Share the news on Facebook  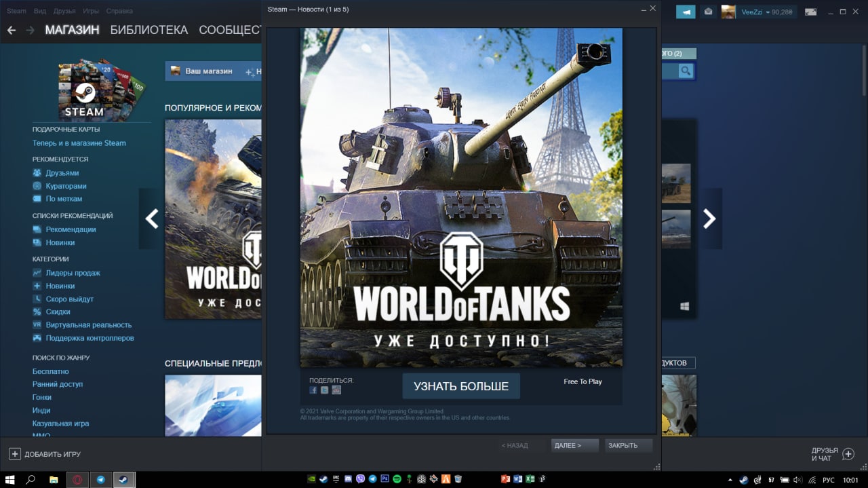click(x=313, y=390)
